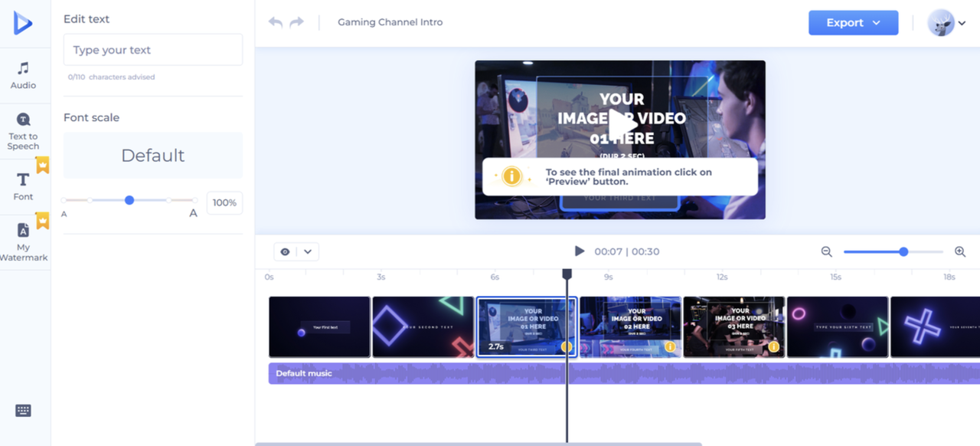Click the undo arrow
980x446 pixels.
click(275, 22)
